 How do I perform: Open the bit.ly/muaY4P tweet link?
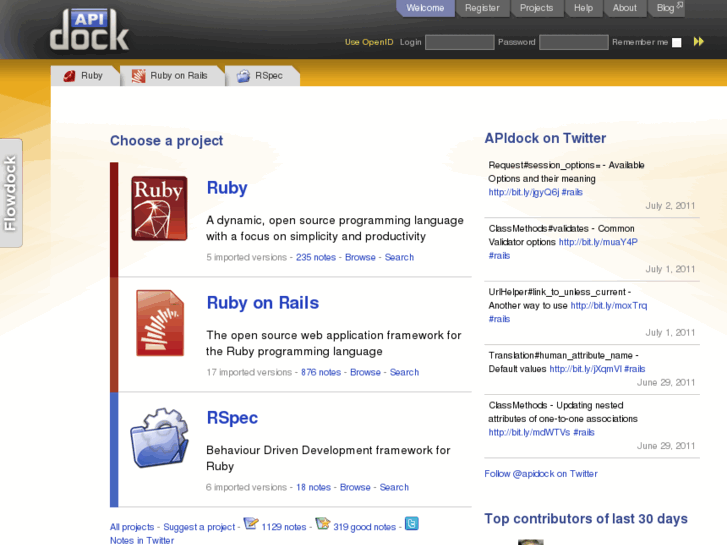coord(598,242)
